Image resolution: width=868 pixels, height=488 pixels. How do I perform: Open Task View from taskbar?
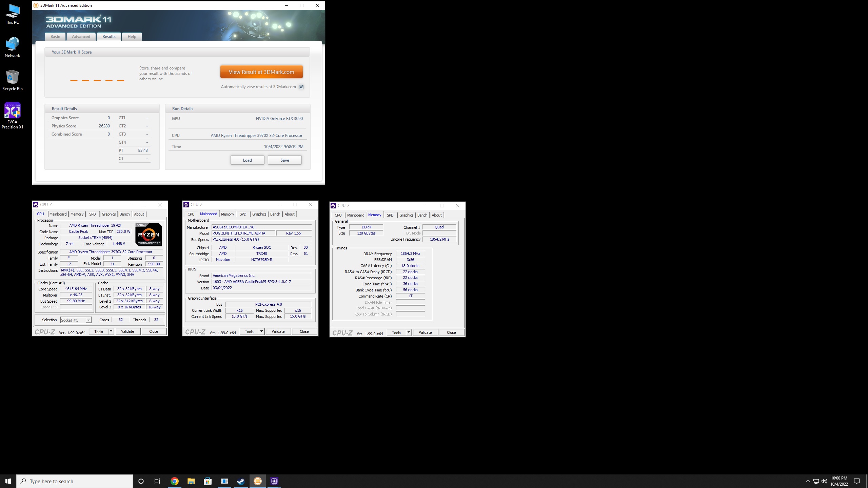pyautogui.click(x=157, y=481)
